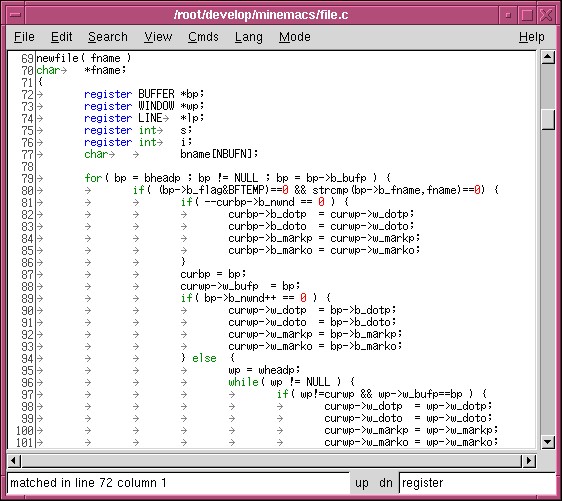Open the View menu

pyautogui.click(x=158, y=37)
